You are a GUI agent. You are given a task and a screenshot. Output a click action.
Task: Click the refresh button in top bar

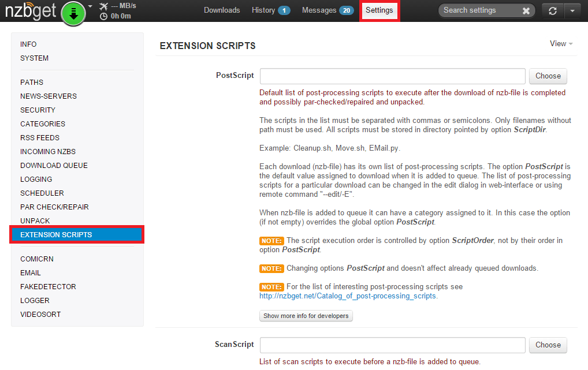(x=553, y=10)
